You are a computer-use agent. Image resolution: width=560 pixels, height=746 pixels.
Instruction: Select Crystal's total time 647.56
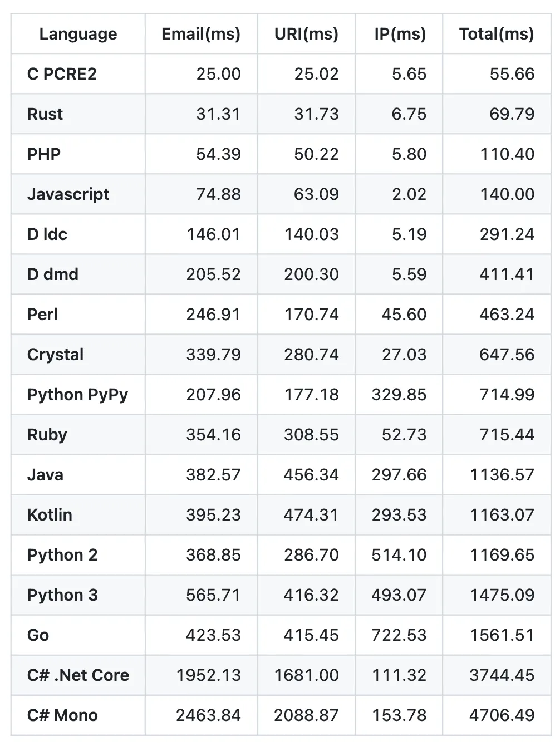[507, 355]
